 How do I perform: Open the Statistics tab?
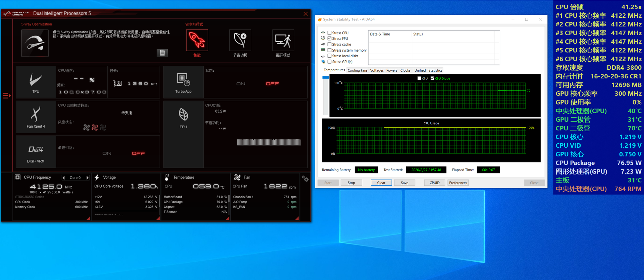pos(435,70)
